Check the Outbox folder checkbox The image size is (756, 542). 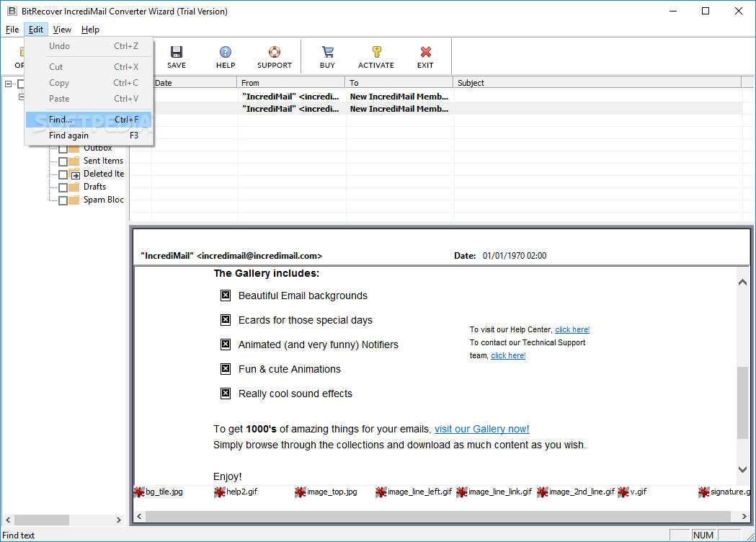[x=63, y=149]
